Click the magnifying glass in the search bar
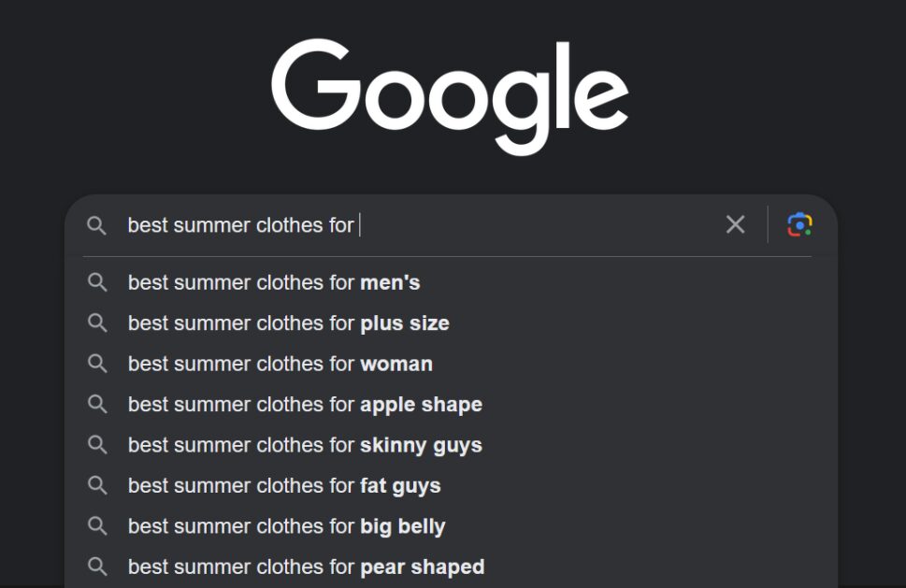The height and width of the screenshot is (588, 906). (98, 224)
